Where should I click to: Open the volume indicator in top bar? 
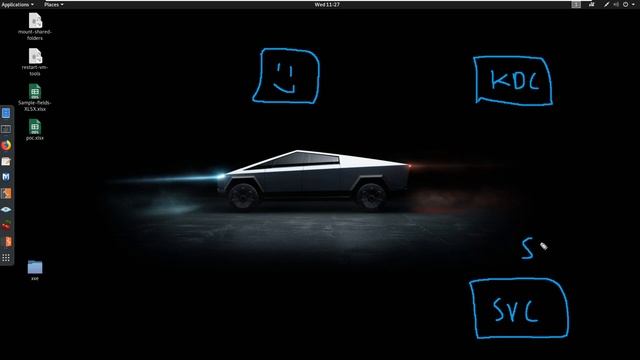click(x=616, y=4)
